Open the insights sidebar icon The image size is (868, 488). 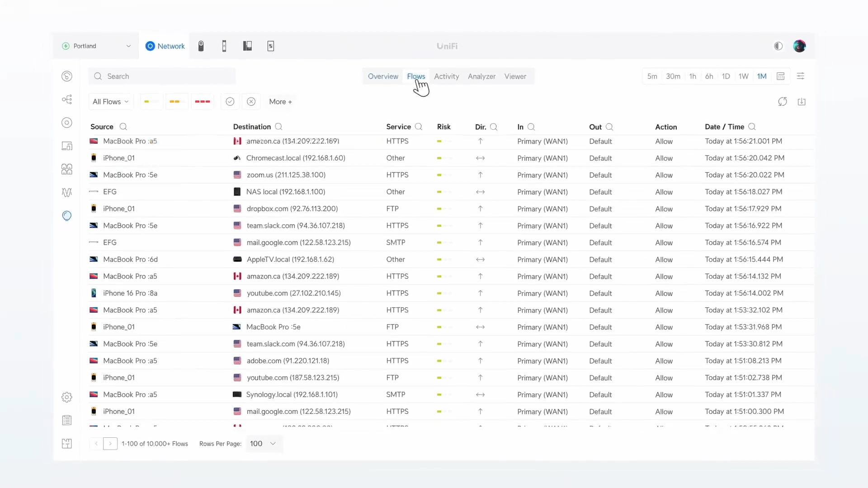coord(67,216)
